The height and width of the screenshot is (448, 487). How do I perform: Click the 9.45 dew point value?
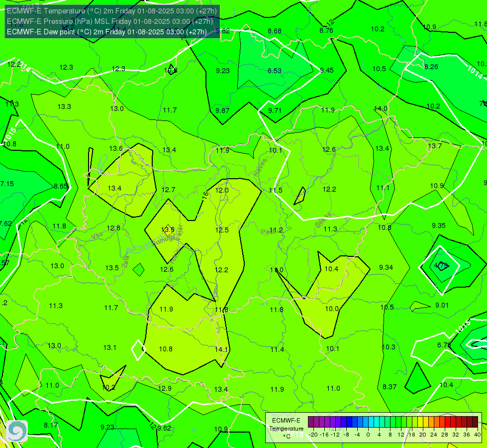[x=327, y=70]
